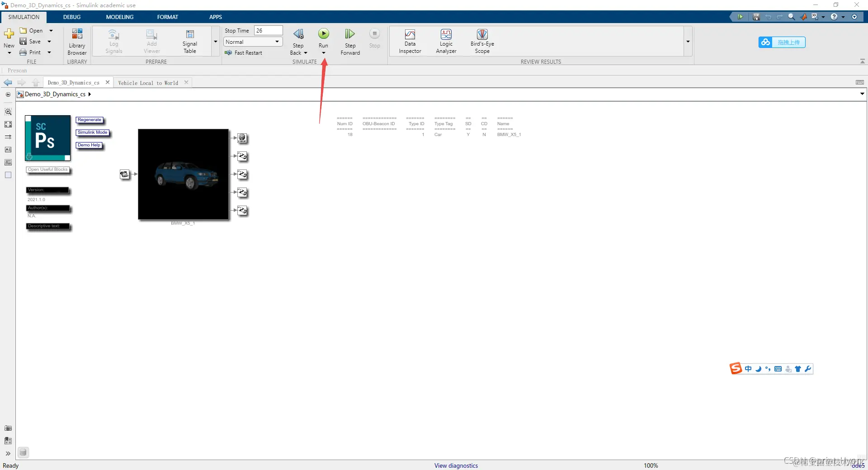Switch to Vehicle Local to World tab
868x470 pixels.
click(148, 83)
